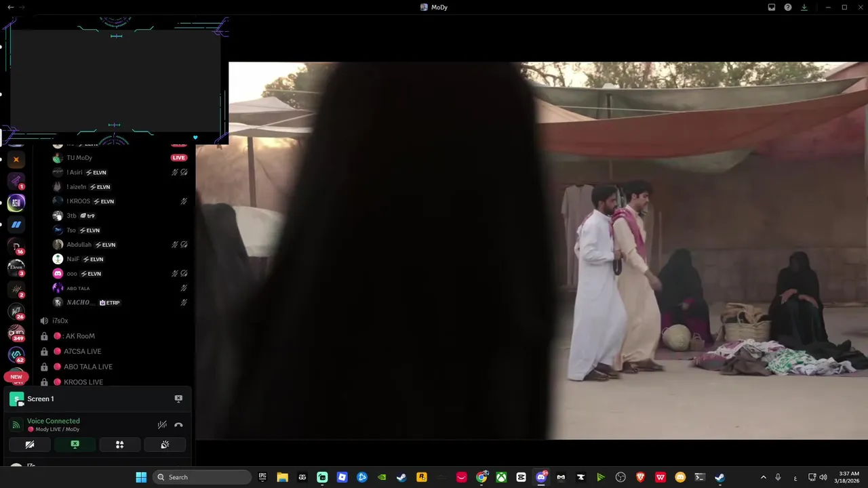This screenshot has height=488, width=868.
Task: Select the ! aize1n voice user
Action: (120, 187)
